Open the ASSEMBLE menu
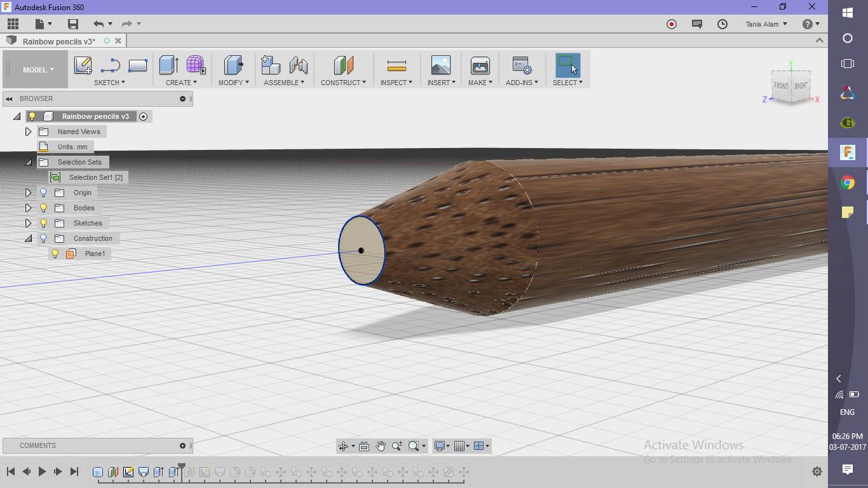This screenshot has height=488, width=868. pos(284,83)
